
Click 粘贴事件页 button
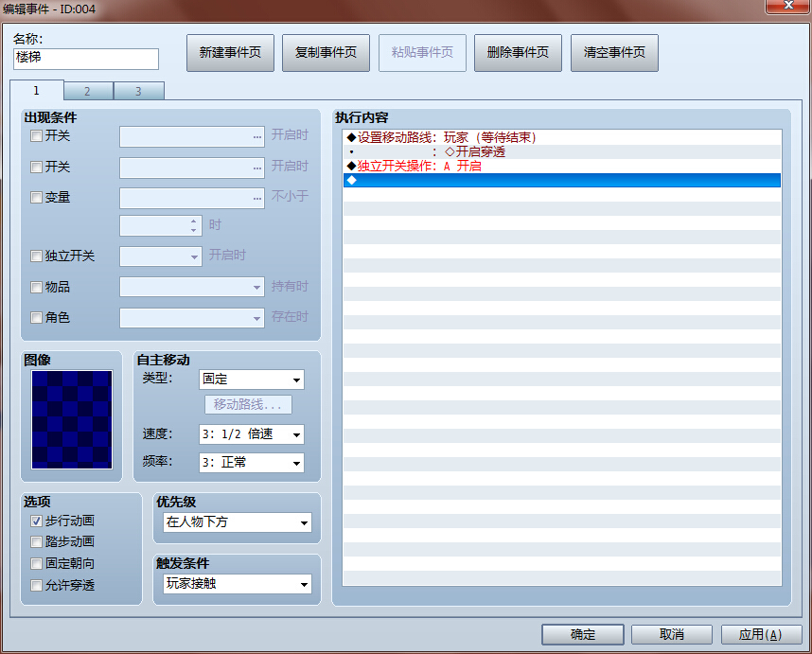coord(422,53)
